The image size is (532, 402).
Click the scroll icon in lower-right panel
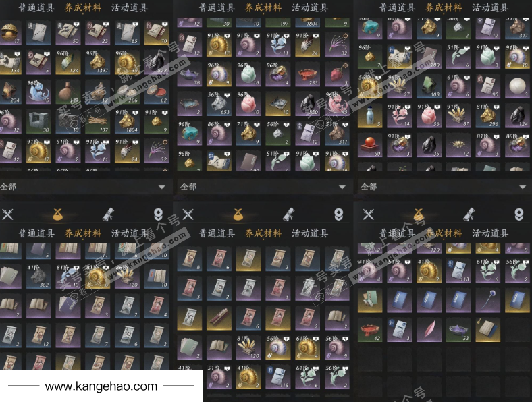[x=469, y=214]
